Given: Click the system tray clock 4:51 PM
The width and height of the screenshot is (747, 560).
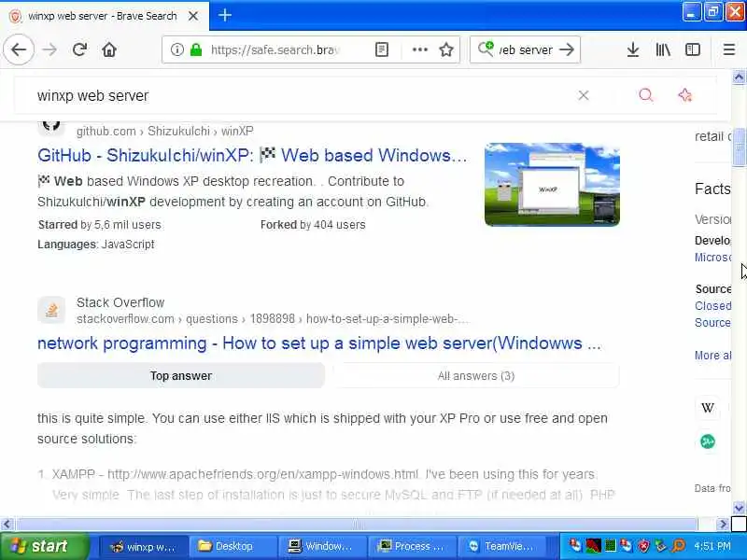Looking at the screenshot, I should pyautogui.click(x=712, y=546).
